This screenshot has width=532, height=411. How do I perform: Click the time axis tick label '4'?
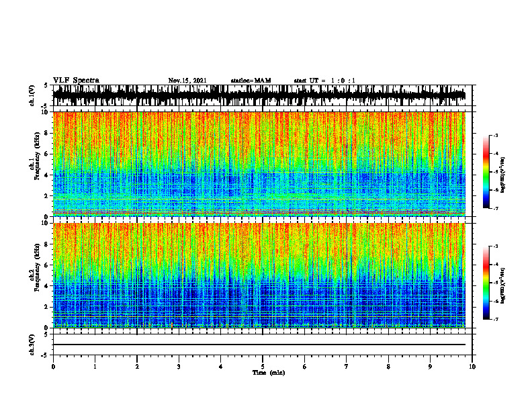tap(221, 367)
